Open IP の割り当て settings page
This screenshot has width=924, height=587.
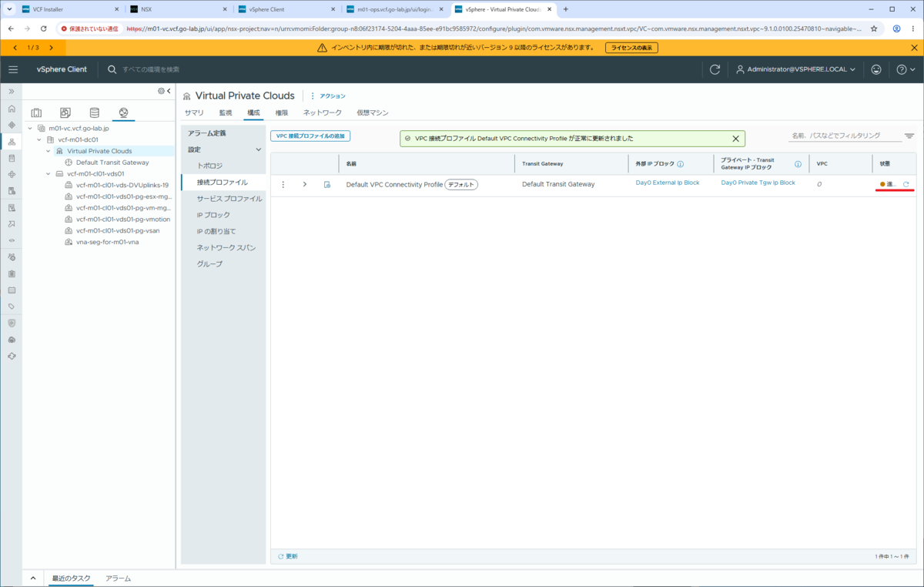(216, 231)
